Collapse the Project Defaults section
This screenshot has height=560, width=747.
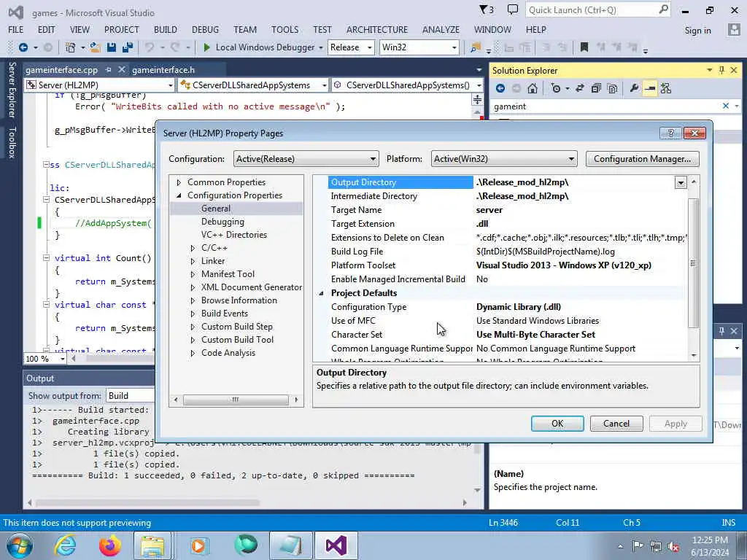(321, 293)
